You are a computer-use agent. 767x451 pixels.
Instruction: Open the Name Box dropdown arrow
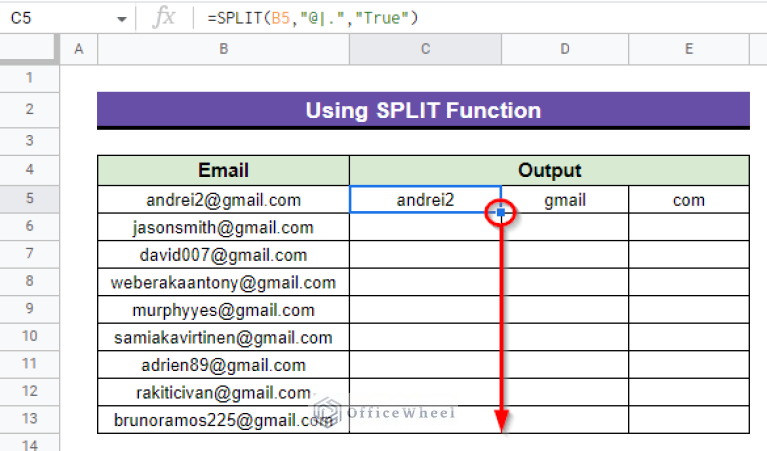pos(122,19)
